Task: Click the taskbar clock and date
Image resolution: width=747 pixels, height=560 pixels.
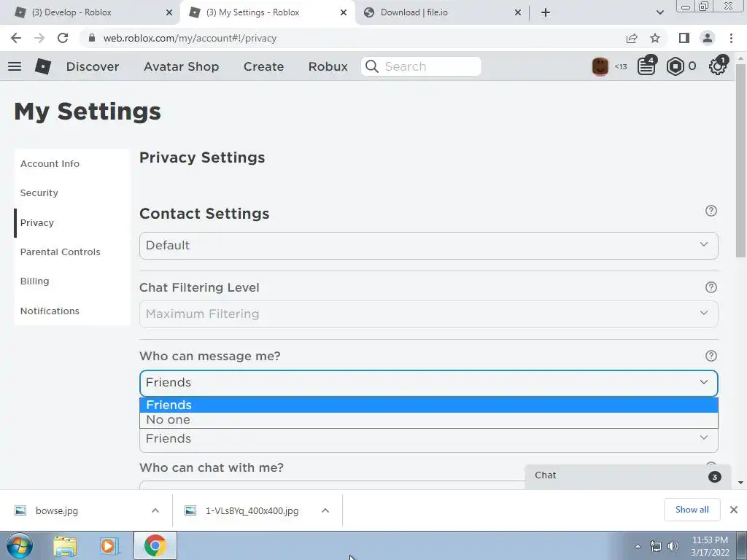Action: 710,546
